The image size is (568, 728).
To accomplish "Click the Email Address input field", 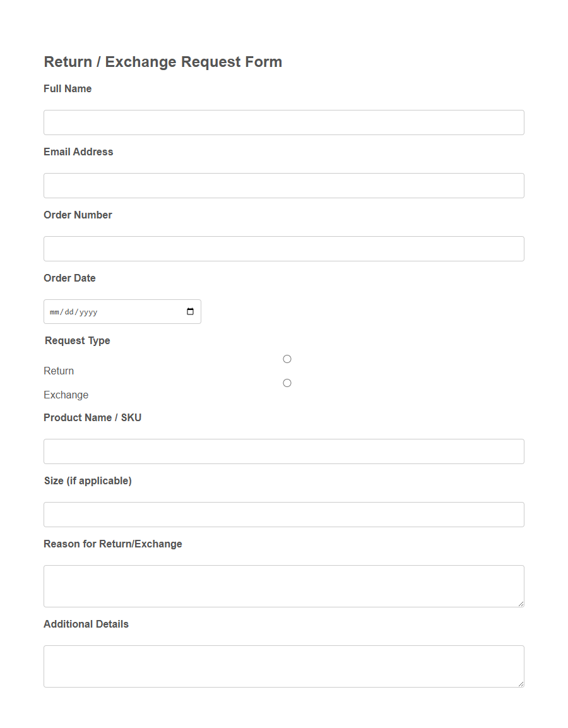I will point(283,185).
